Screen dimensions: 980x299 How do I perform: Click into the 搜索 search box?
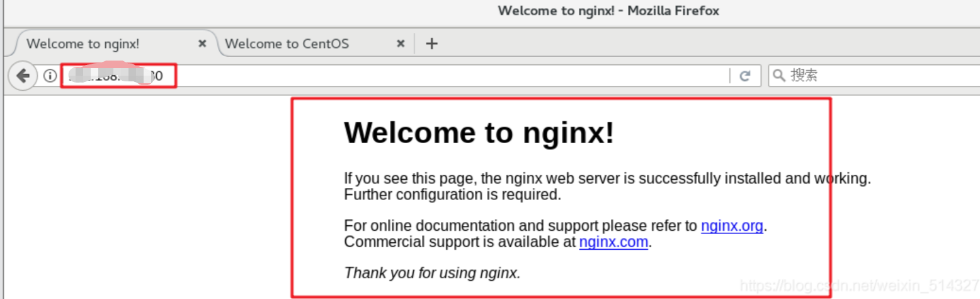pyautogui.click(x=874, y=76)
